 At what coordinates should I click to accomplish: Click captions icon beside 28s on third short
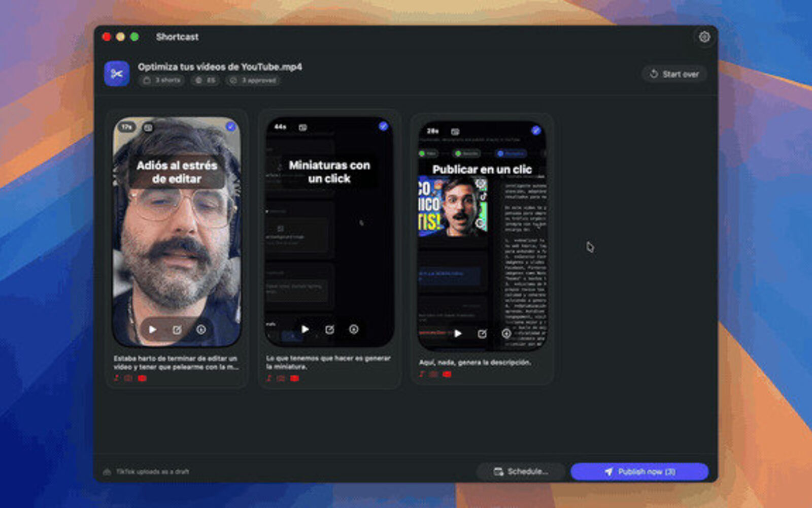click(x=455, y=131)
